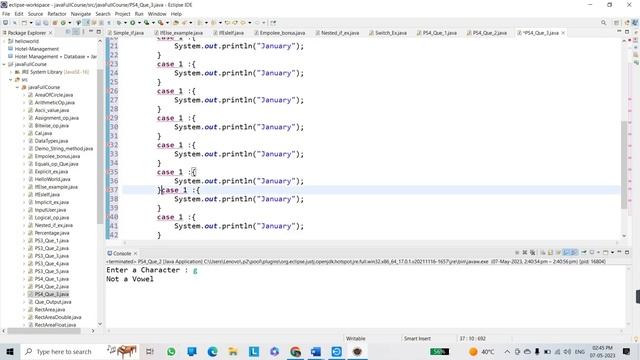Click the editor vertical scrollbar thumb

click(x=624, y=164)
